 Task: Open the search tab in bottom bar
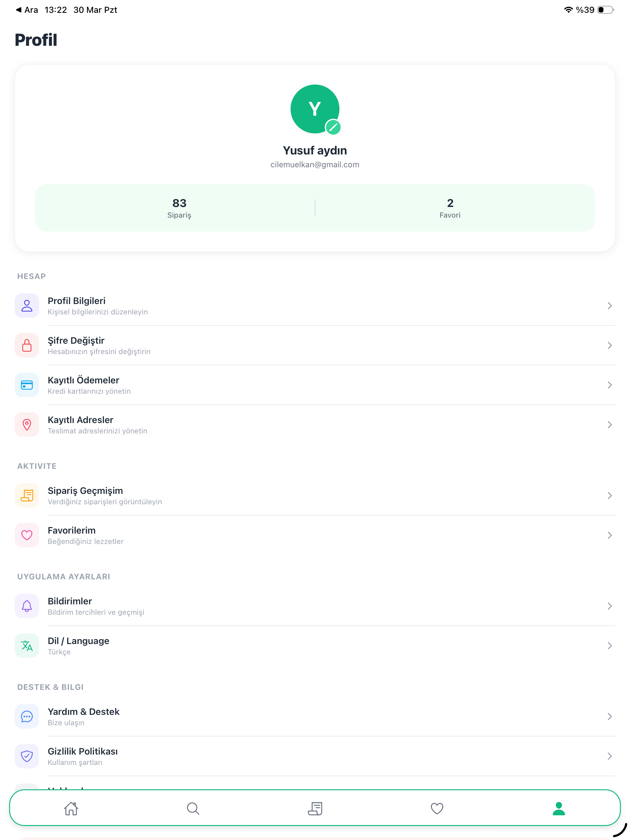pyautogui.click(x=193, y=809)
